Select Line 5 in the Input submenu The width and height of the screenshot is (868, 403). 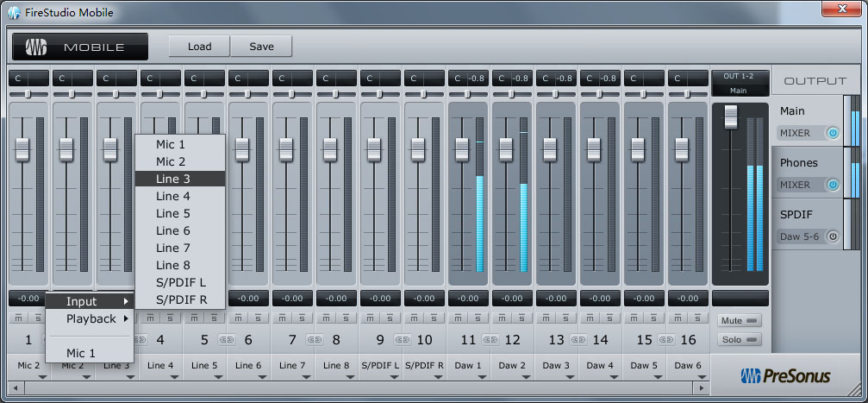point(180,213)
